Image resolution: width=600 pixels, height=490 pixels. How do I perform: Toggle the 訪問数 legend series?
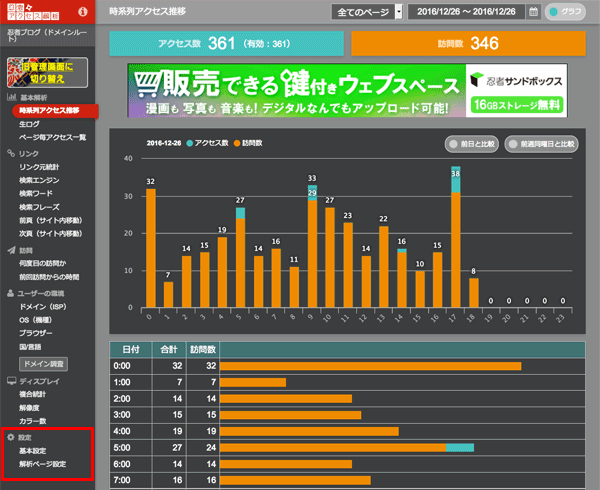tap(248, 143)
